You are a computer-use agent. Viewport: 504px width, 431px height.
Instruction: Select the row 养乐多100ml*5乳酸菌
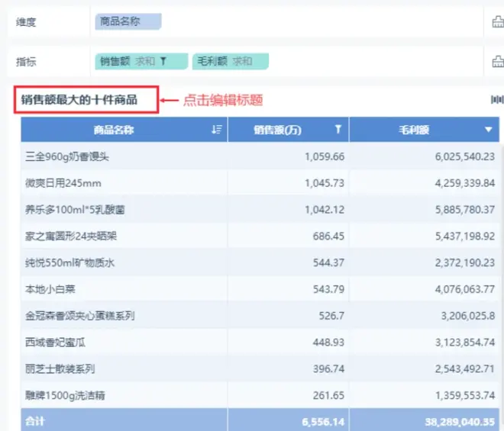click(260, 210)
